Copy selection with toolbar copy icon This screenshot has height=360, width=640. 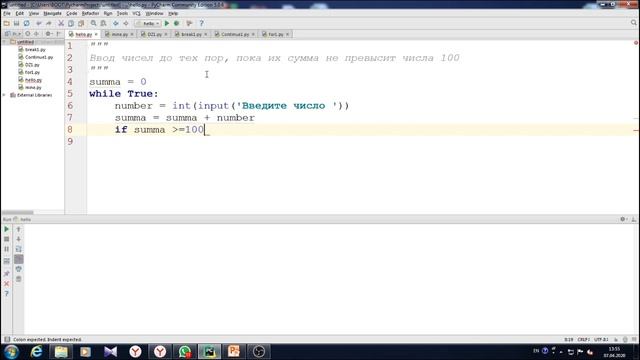point(71,24)
